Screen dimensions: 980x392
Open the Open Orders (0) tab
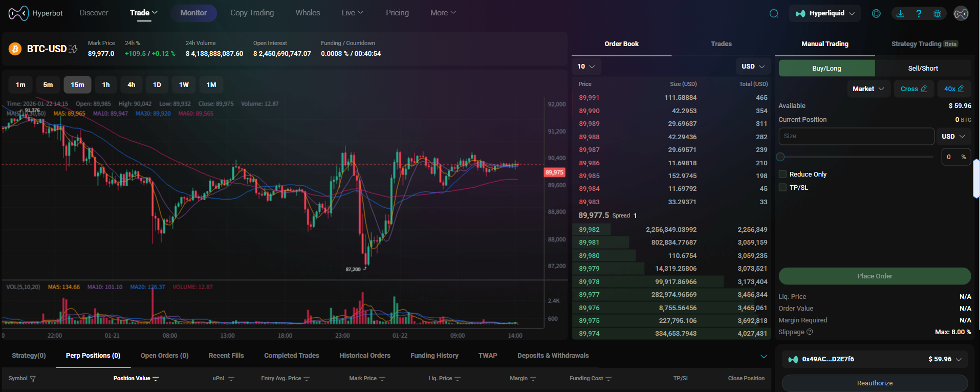(164, 356)
